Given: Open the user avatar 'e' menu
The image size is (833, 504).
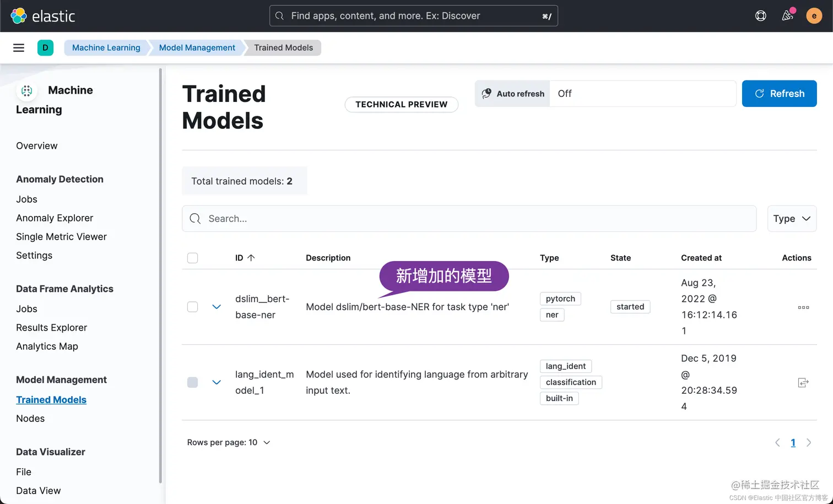Looking at the screenshot, I should pyautogui.click(x=814, y=16).
